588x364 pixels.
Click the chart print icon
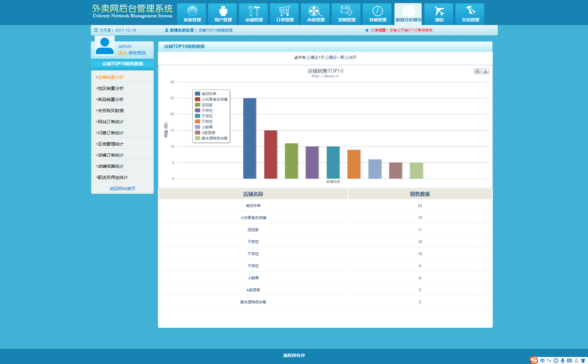[x=477, y=71]
